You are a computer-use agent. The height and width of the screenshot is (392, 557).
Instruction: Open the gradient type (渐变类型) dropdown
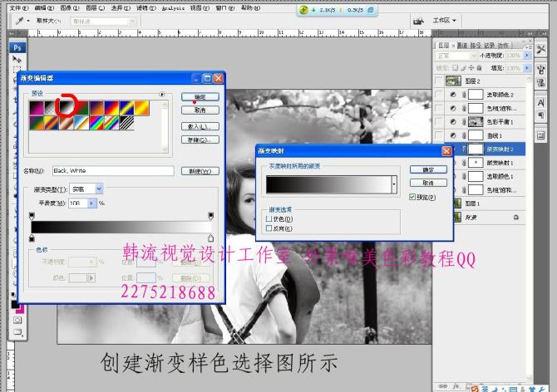pos(99,189)
